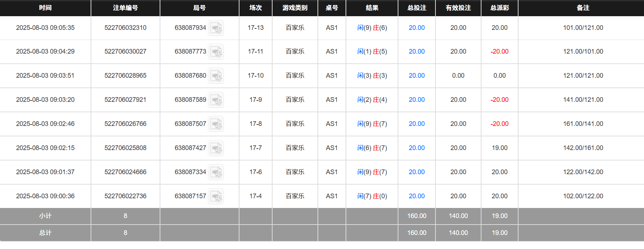Viewport: 644px width, 249px height.
Task: Click the 注单编号 column header
Action: 125,8
